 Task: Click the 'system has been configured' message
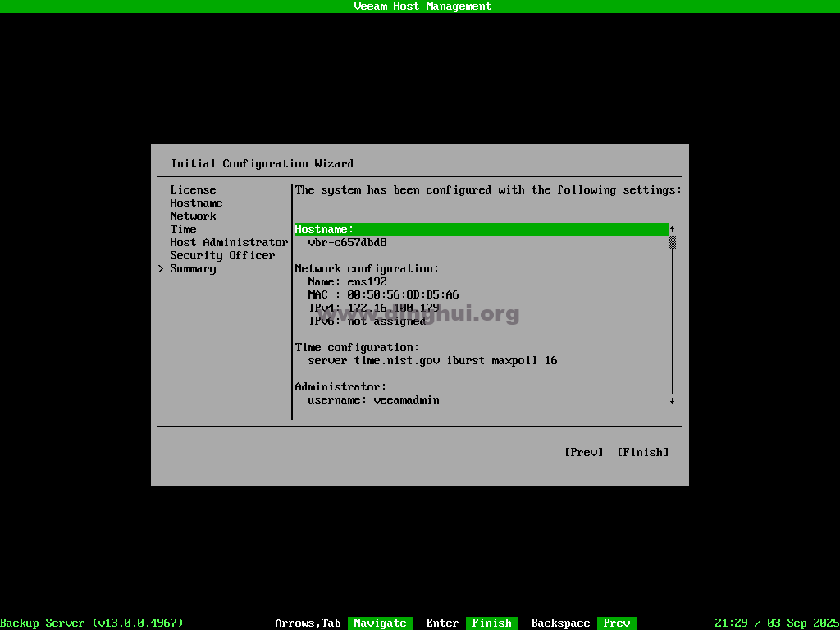tap(488, 189)
